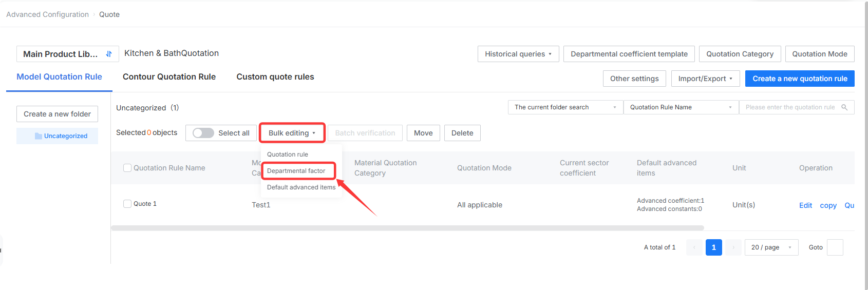Click Create a new quotation rule
Screen dimensions: 868x290
point(800,79)
